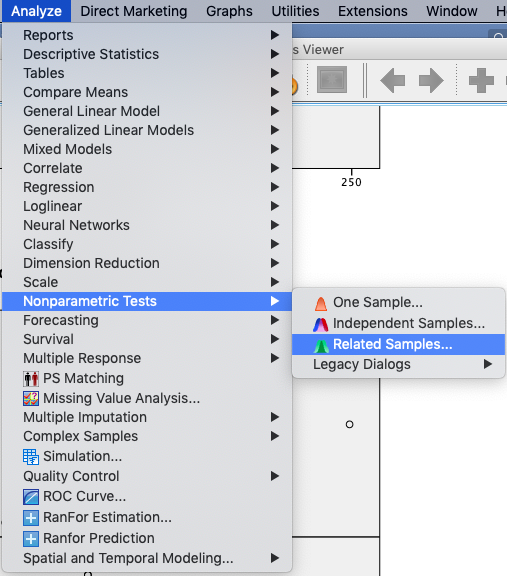Click the forward arrow in Viewer toolbar

[431, 80]
